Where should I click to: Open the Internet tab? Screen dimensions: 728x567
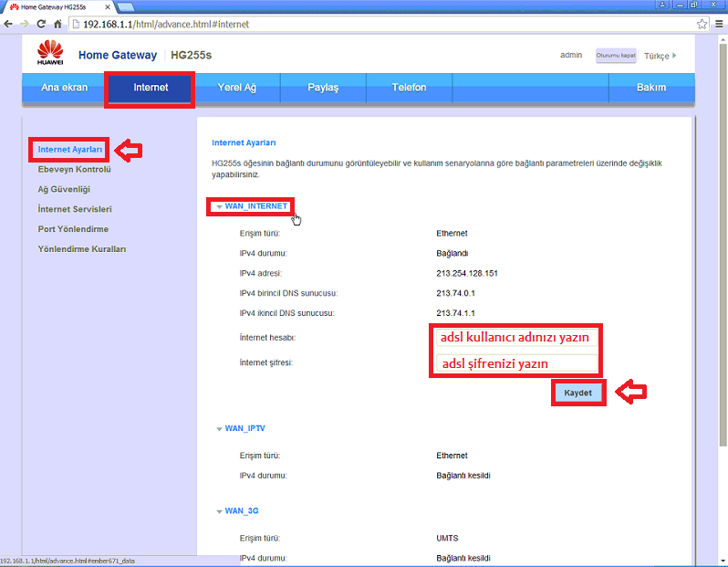tap(151, 88)
